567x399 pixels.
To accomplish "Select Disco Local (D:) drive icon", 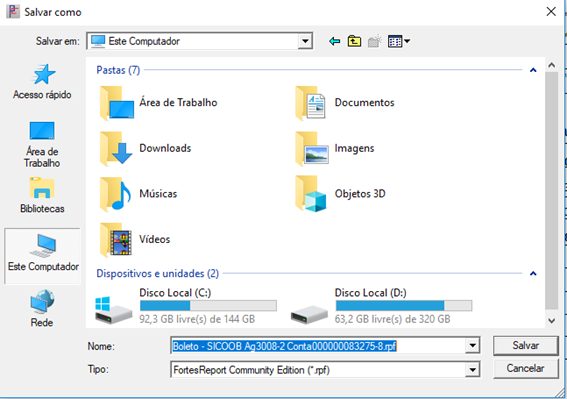I will coord(309,314).
